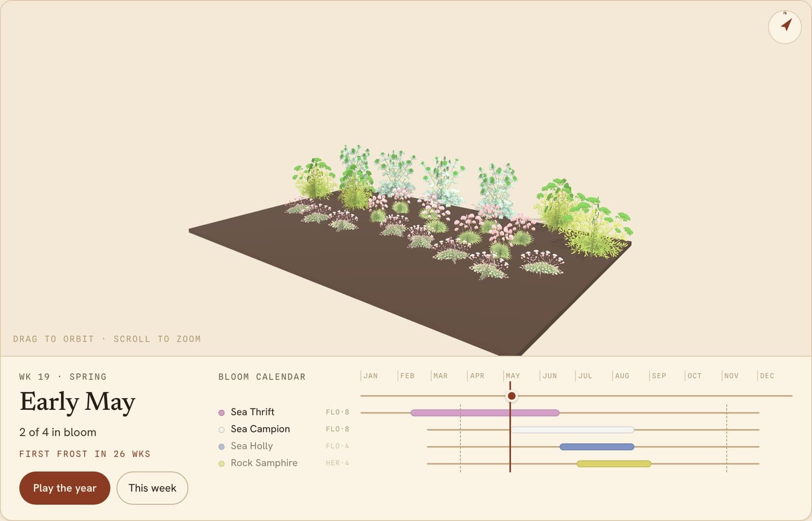This screenshot has width=812, height=521.
Task: Click the 'HER·4' tag beside Rock Samphire
Action: pos(337,463)
